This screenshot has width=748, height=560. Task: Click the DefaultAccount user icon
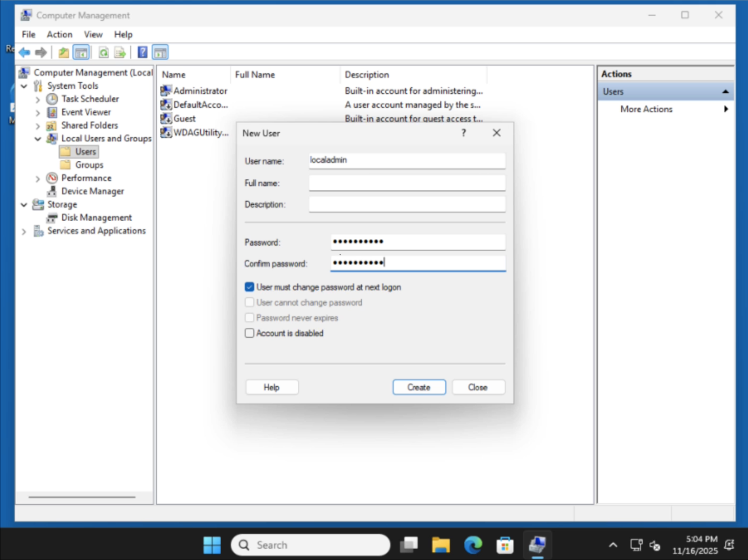pos(166,104)
